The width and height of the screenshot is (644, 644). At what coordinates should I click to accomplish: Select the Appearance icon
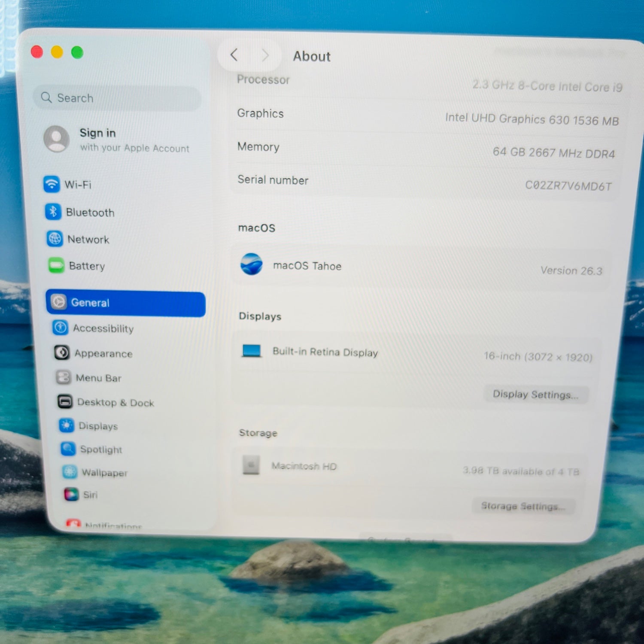62,352
